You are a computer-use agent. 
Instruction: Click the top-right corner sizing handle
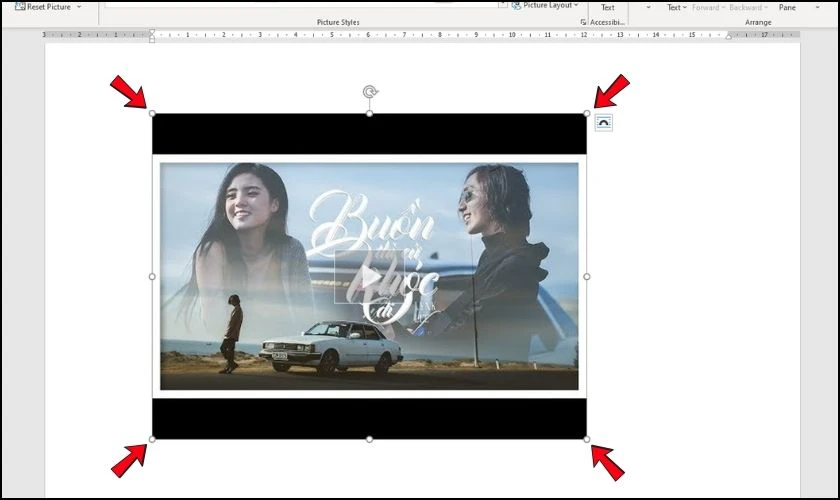pyautogui.click(x=587, y=114)
